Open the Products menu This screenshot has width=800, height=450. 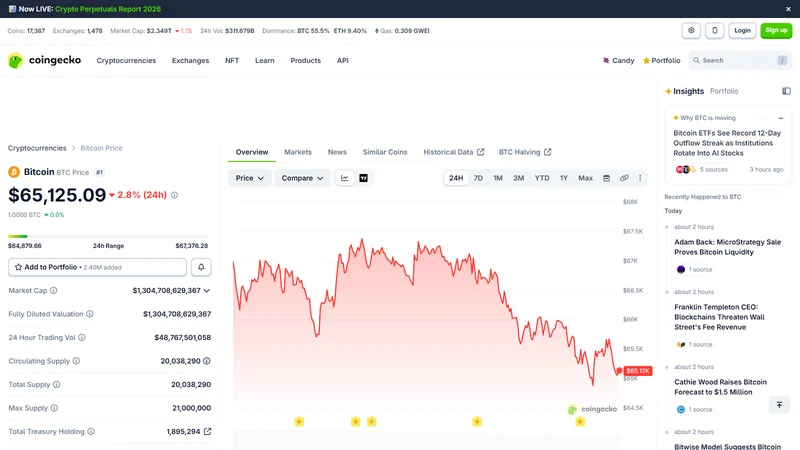point(306,60)
